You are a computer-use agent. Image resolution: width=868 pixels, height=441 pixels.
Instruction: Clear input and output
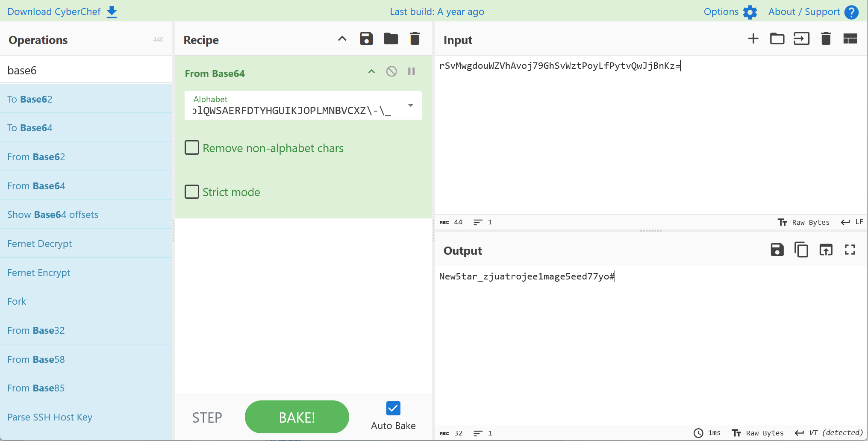(x=826, y=39)
